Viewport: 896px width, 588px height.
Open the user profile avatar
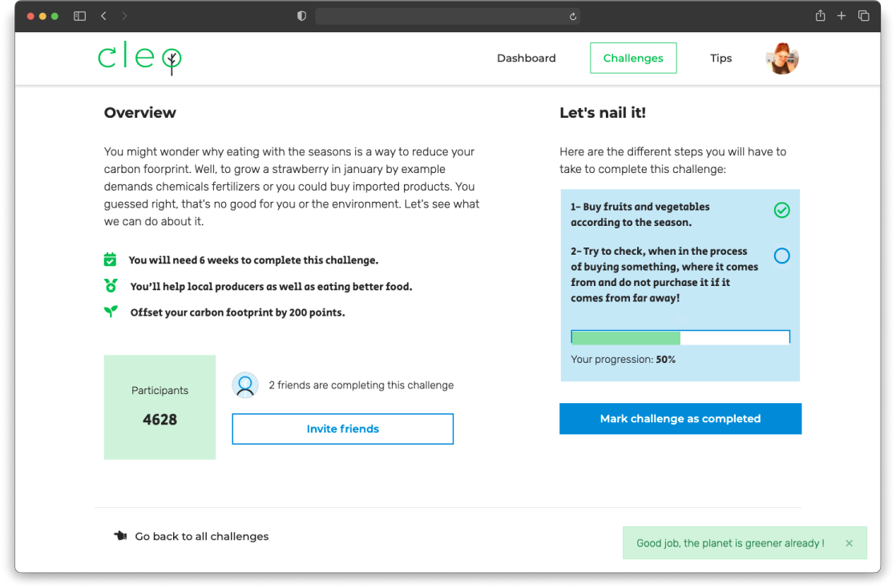(782, 58)
